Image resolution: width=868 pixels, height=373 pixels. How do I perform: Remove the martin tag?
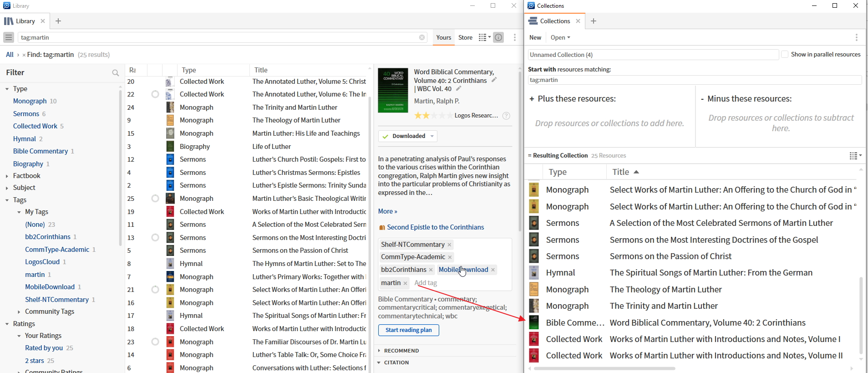click(x=405, y=283)
